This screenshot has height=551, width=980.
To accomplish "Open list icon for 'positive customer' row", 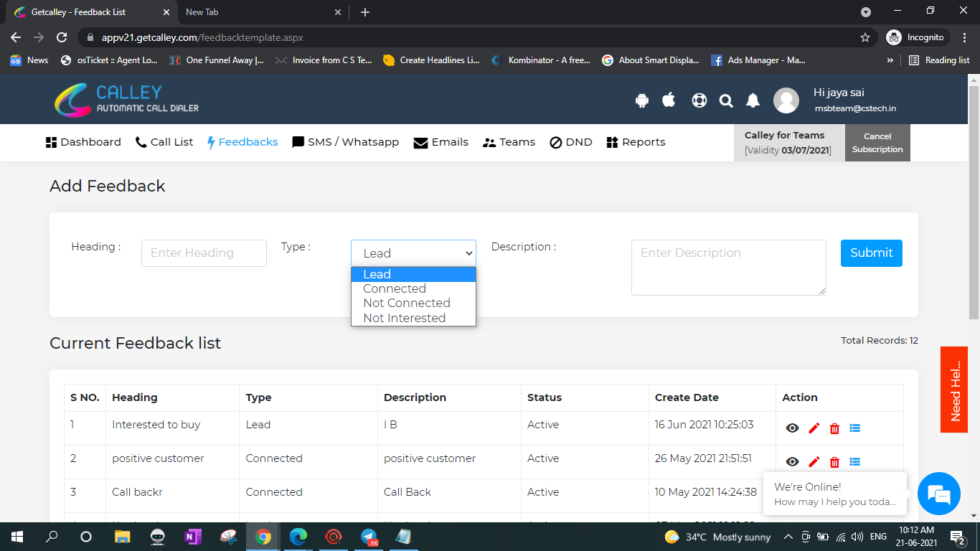I will [854, 462].
